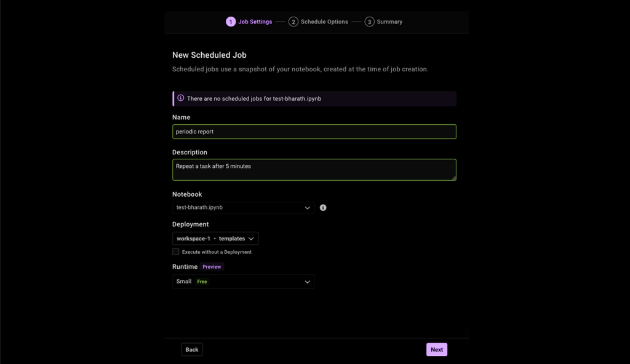Screen dimensions: 630x364
Task: Click the chevron in the Deployment selector
Action: point(251,239)
